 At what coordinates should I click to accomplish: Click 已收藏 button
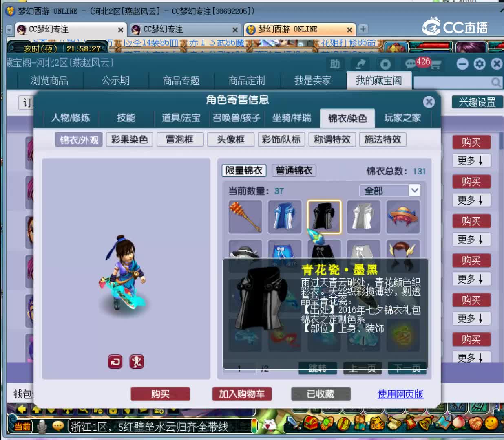321,394
